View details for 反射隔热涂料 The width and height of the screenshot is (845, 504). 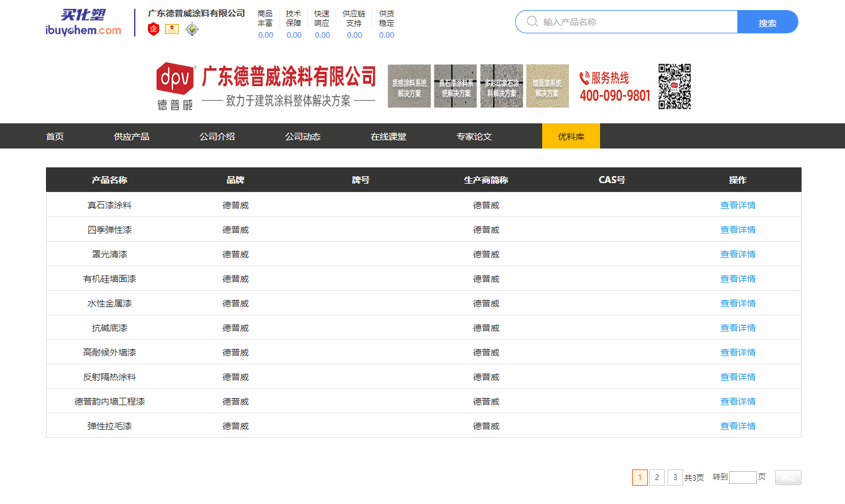[x=738, y=377]
